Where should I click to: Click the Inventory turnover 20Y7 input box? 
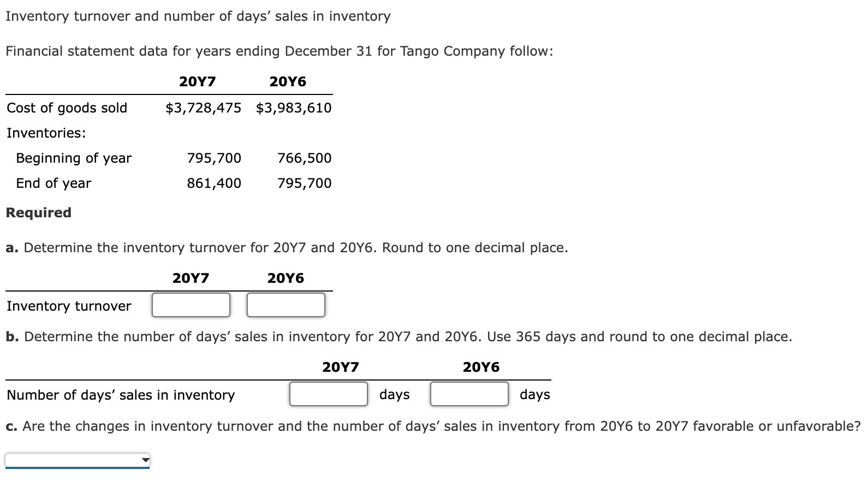[190, 305]
